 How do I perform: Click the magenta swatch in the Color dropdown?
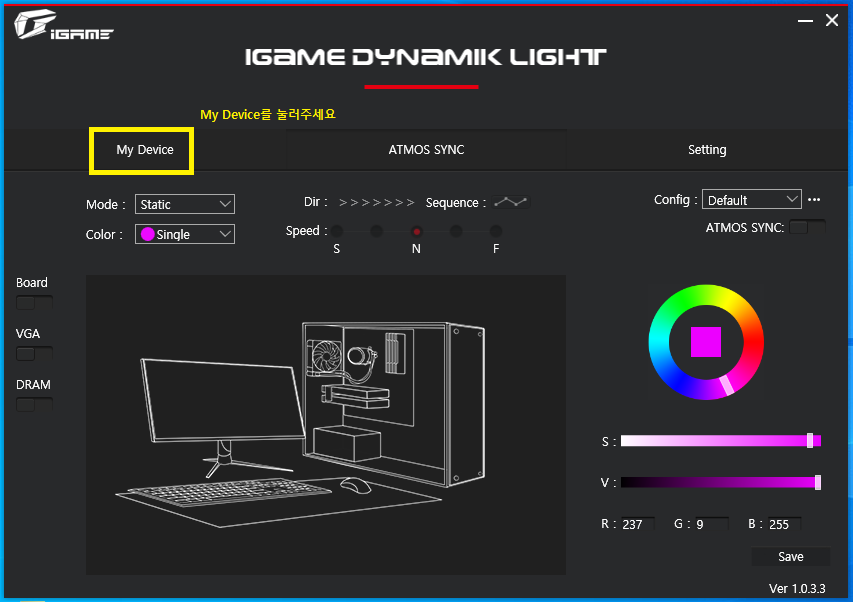pyautogui.click(x=147, y=234)
